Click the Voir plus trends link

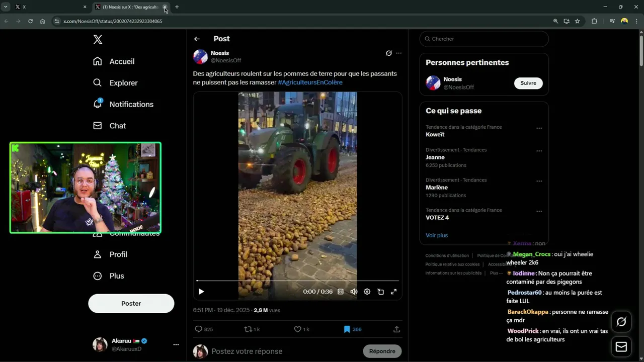pyautogui.click(x=436, y=235)
